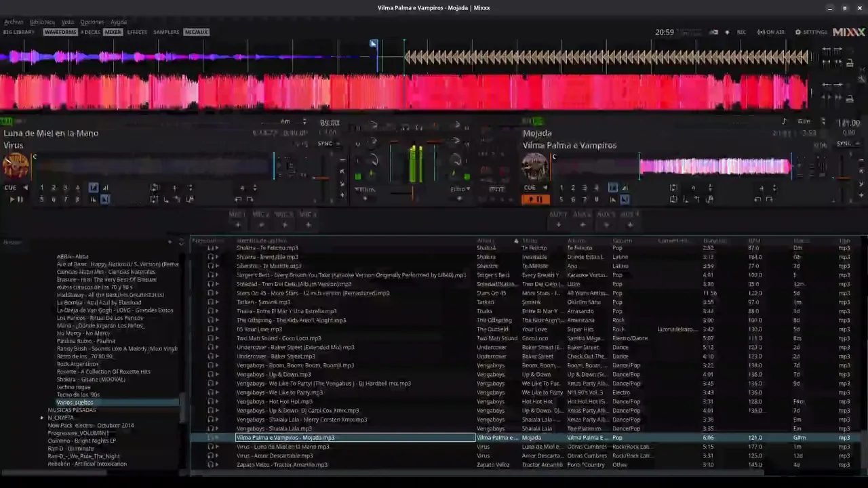Click the deck 1 play/pause button
Viewport: 868px width, 488px height.
pos(16,199)
